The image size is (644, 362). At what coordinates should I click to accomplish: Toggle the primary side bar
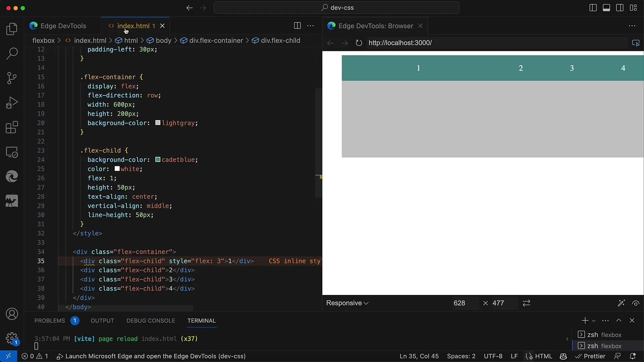pyautogui.click(x=593, y=8)
